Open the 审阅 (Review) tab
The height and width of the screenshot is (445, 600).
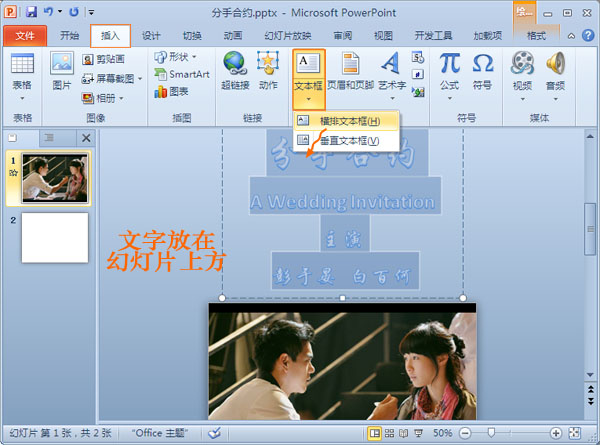pyautogui.click(x=342, y=36)
